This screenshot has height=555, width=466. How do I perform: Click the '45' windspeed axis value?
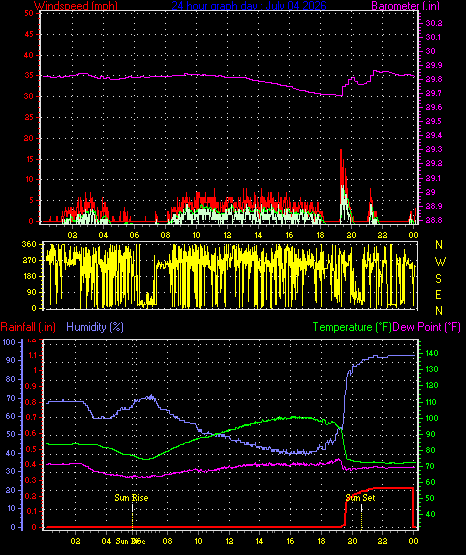(29, 34)
